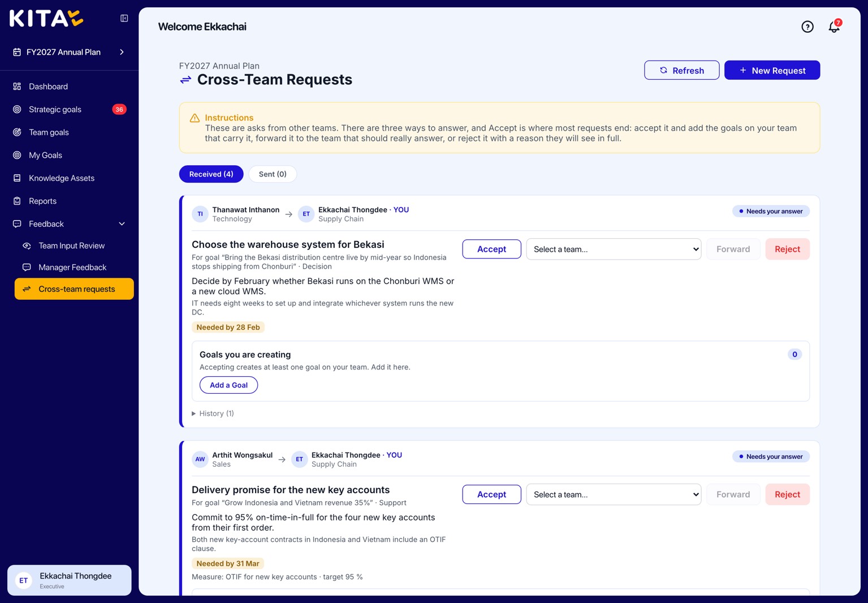Click the Reports clipboard icon

pos(17,201)
